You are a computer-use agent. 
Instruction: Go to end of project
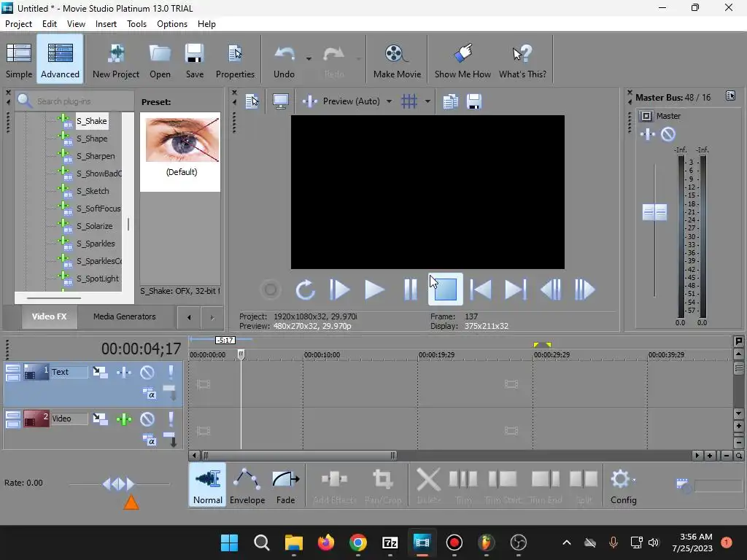tap(516, 289)
